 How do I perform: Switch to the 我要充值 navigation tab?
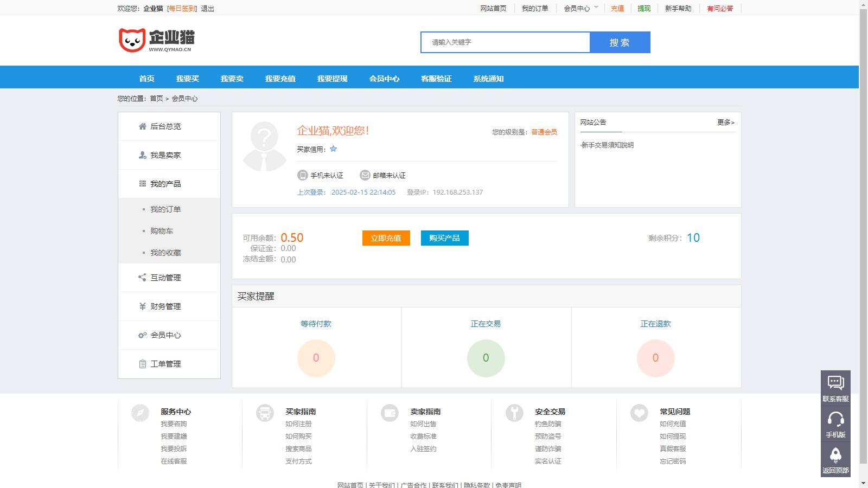280,78
